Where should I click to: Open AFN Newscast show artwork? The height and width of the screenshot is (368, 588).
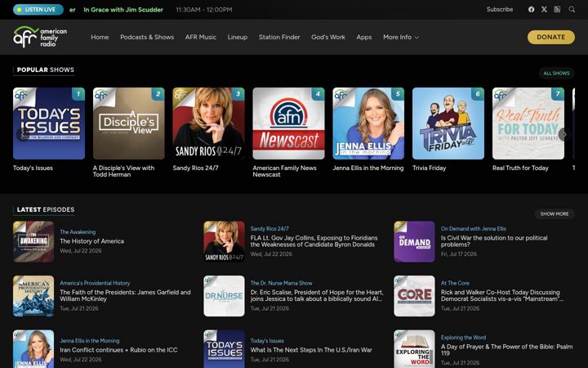click(x=288, y=123)
